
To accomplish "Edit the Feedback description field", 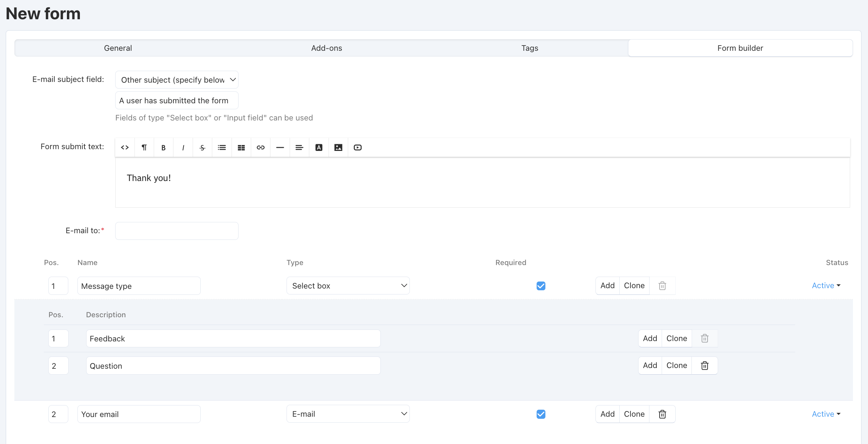I will 233,338.
